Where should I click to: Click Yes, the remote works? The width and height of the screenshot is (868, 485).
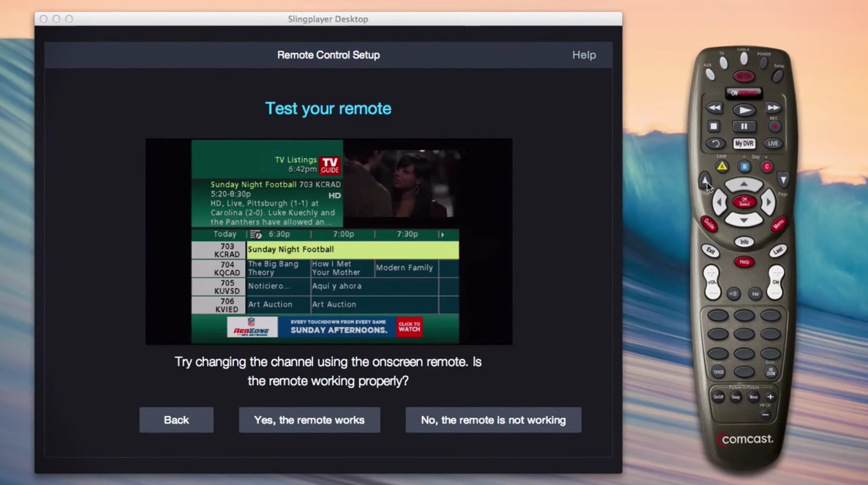(x=309, y=420)
